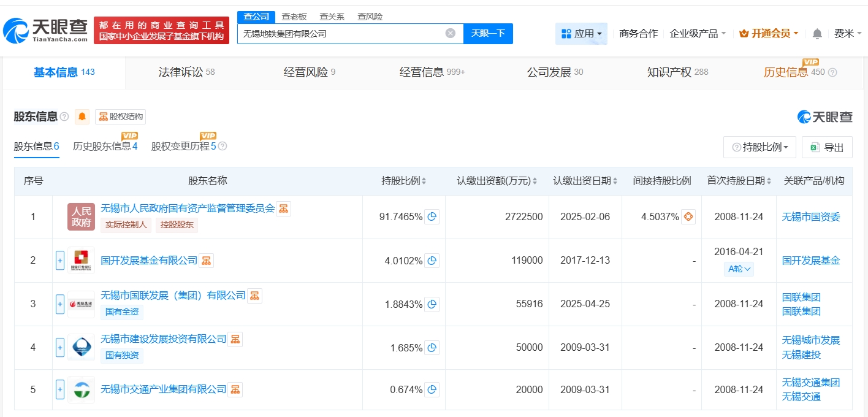Expand the 无锡市建设发展投资有限公司 row
Image resolution: width=868 pixels, height=417 pixels.
click(x=60, y=348)
